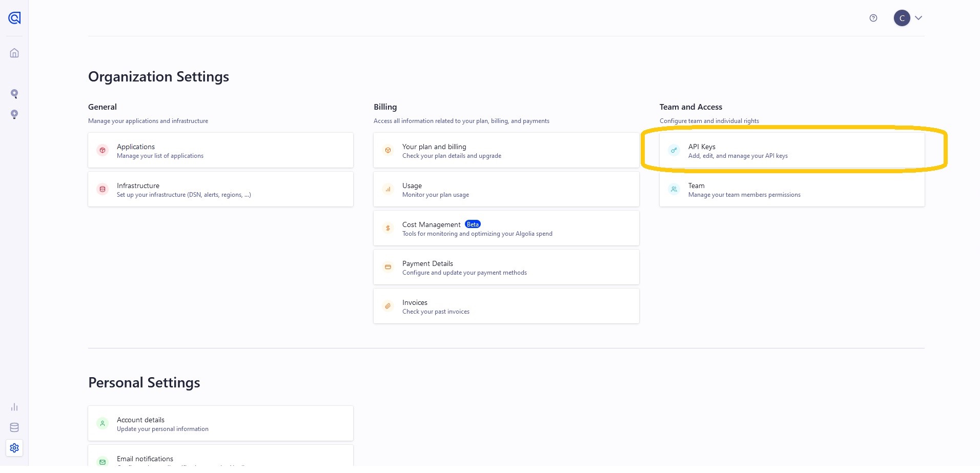Click the lightbulb Recommend icon in sidebar
Image resolution: width=980 pixels, height=473 pixels.
coord(14,114)
